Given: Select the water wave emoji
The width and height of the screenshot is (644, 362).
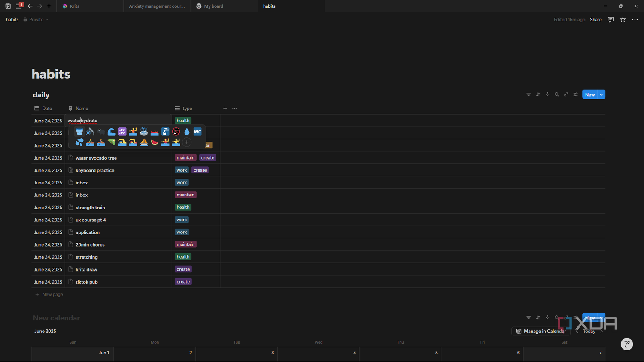Looking at the screenshot, I should point(112,132).
